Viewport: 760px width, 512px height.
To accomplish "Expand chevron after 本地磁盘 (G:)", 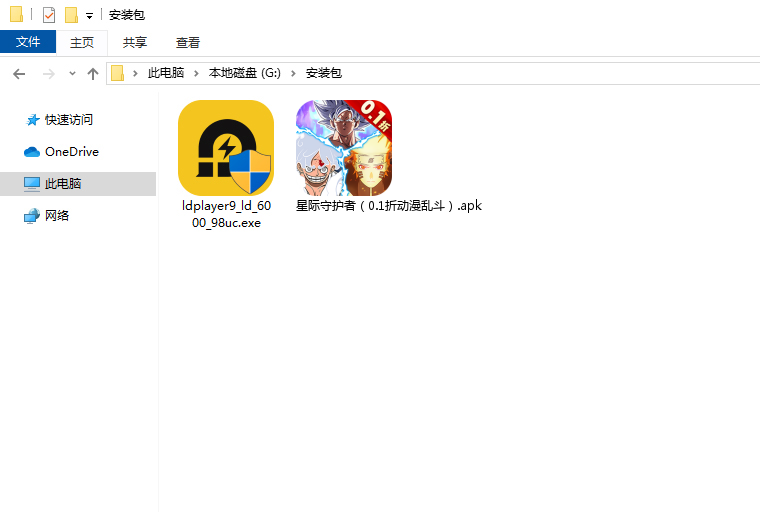I will tap(293, 73).
